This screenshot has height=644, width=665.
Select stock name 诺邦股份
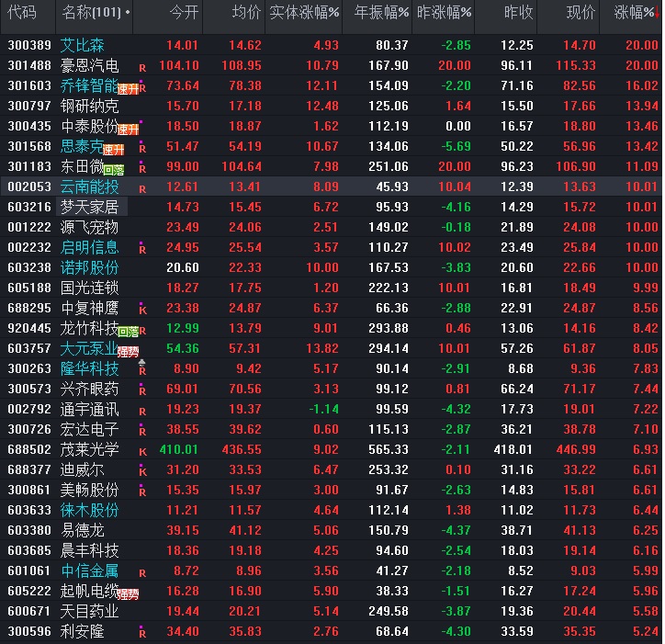click(x=89, y=267)
